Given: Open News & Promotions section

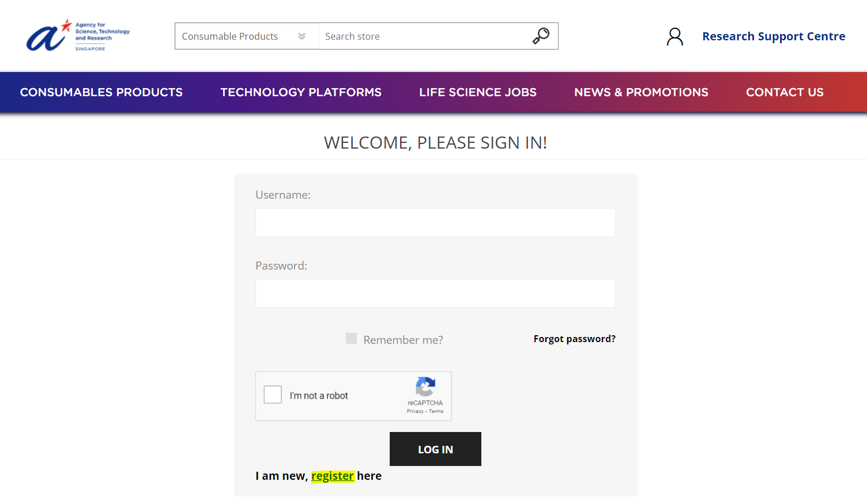Looking at the screenshot, I should 641,92.
